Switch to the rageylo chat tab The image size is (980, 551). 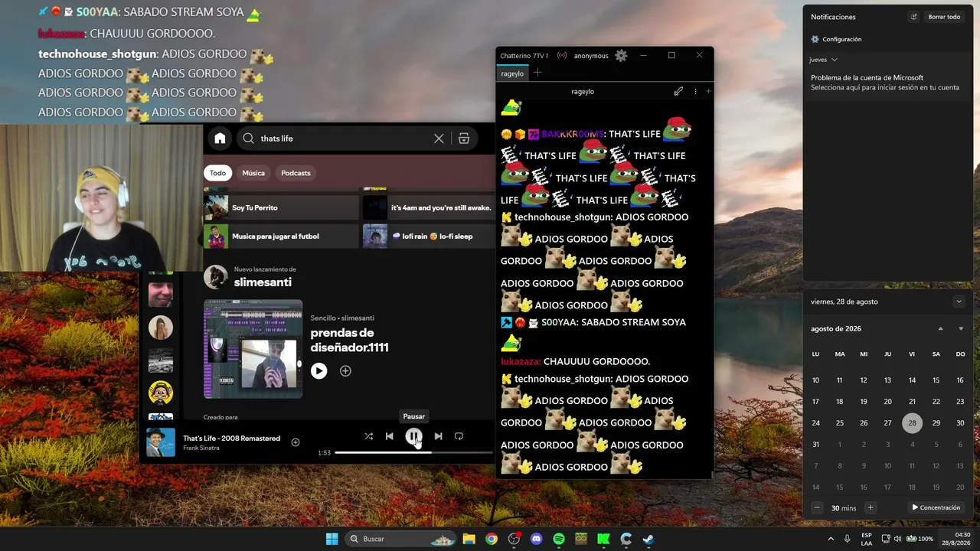(512, 73)
